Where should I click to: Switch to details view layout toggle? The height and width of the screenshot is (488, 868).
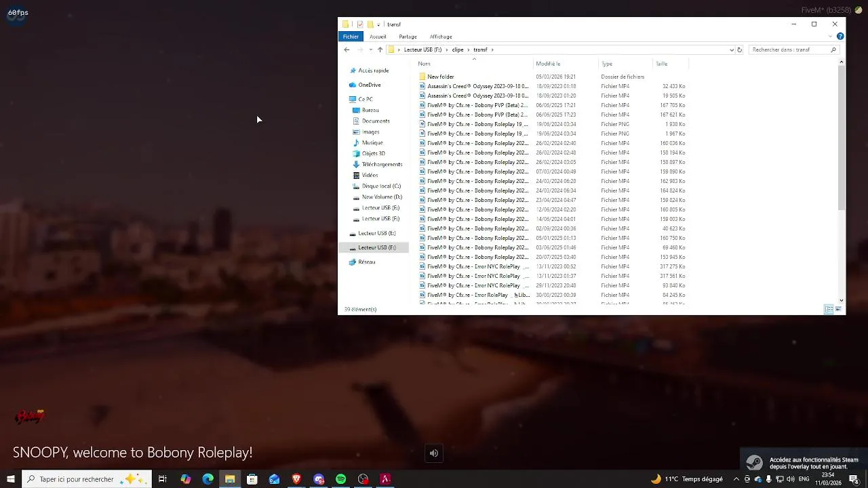click(x=829, y=309)
